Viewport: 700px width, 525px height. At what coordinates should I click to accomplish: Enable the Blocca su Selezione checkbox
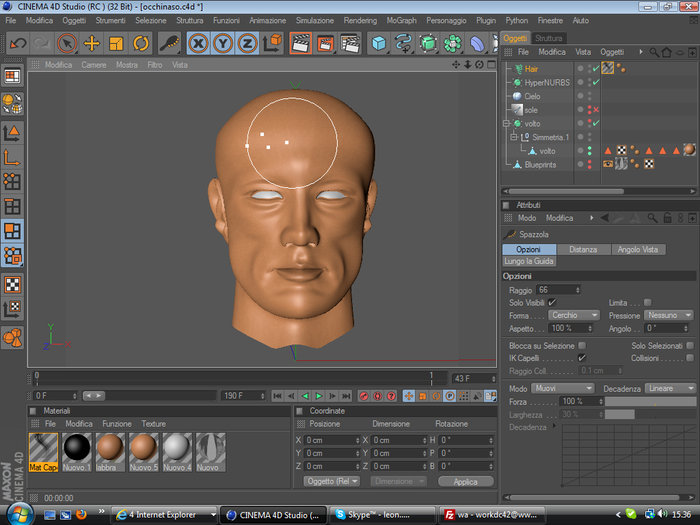click(582, 346)
